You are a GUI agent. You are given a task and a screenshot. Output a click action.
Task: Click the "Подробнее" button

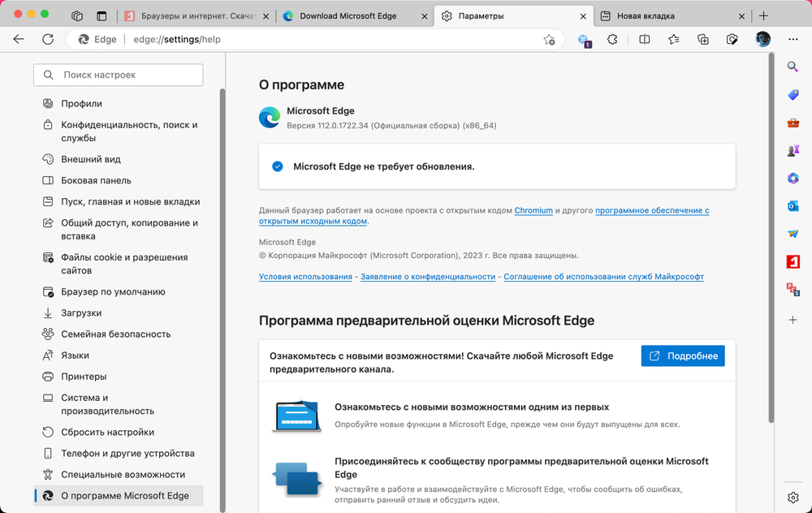683,356
